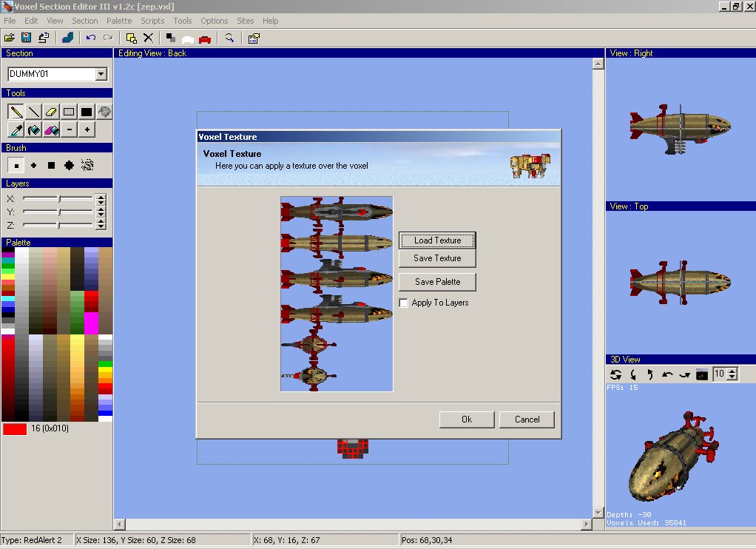Click the blue 3D voxel toolbar icon
The height and width of the screenshot is (549, 756).
click(x=68, y=38)
